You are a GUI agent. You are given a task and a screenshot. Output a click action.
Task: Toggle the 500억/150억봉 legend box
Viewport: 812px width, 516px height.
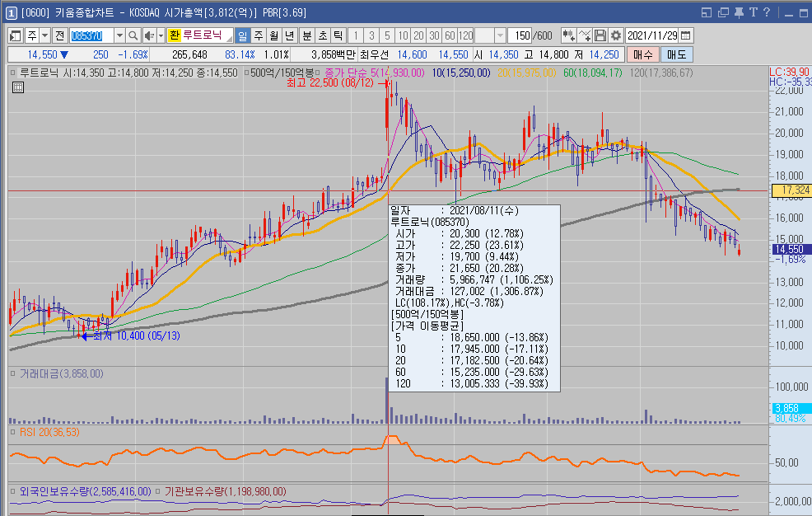246,73
